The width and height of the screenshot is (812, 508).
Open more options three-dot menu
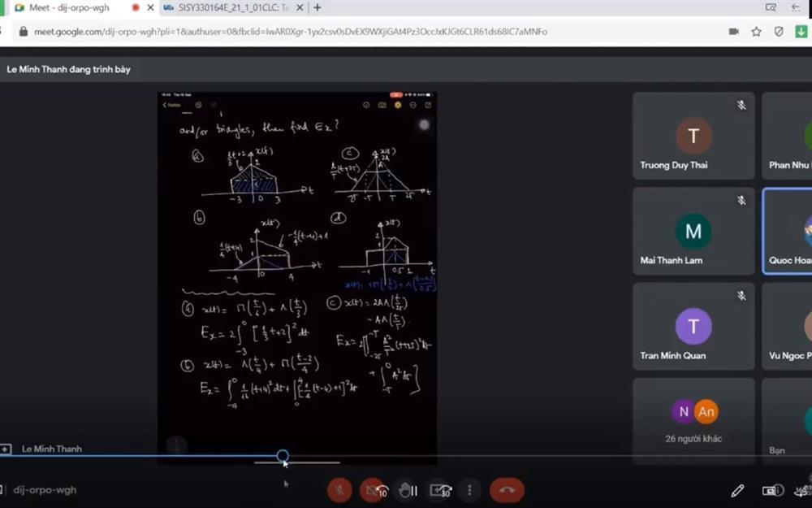(469, 490)
